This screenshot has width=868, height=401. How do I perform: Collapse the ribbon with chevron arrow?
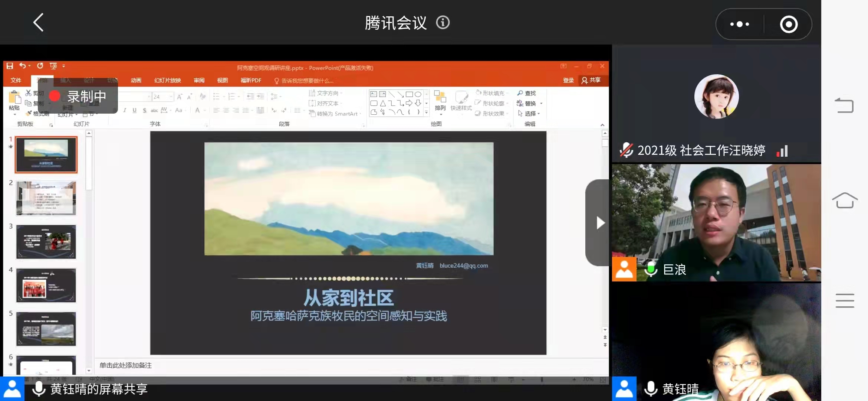click(602, 125)
